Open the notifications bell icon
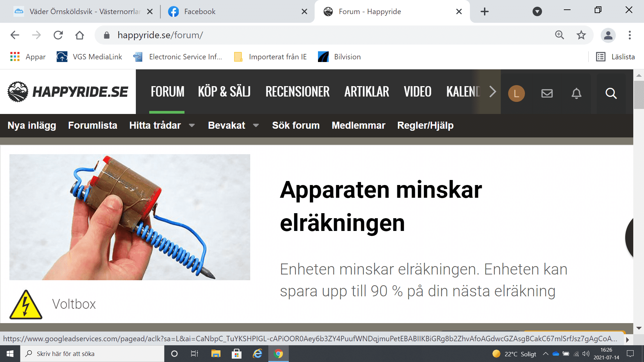The image size is (644, 362). click(576, 93)
